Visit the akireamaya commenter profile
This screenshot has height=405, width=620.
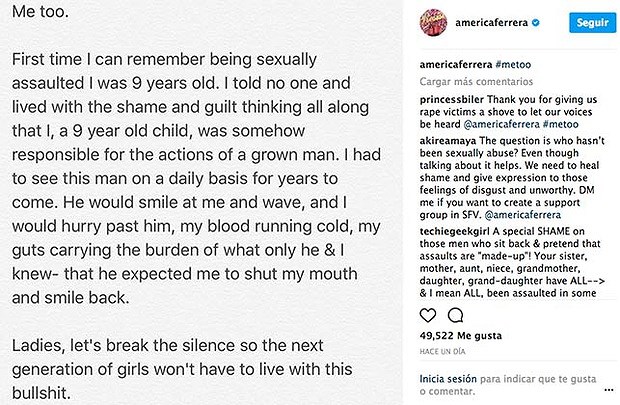click(x=448, y=140)
